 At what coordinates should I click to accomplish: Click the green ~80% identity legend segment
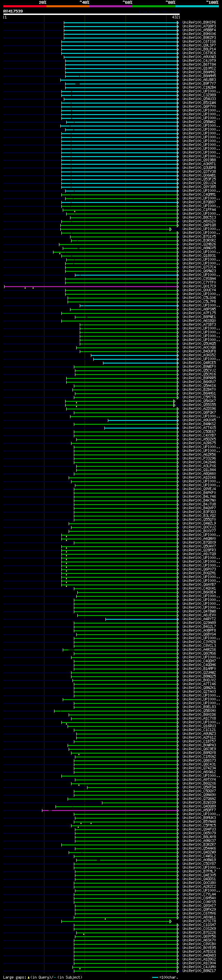tap(154, 6)
